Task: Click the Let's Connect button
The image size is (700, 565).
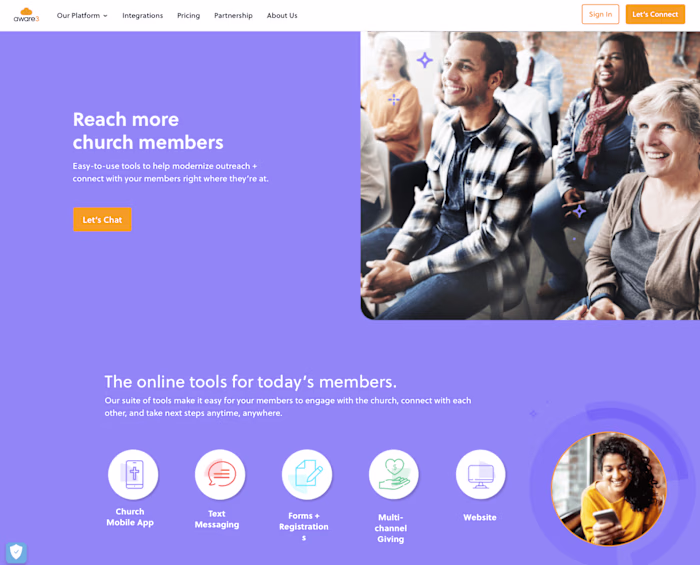Action: (655, 14)
